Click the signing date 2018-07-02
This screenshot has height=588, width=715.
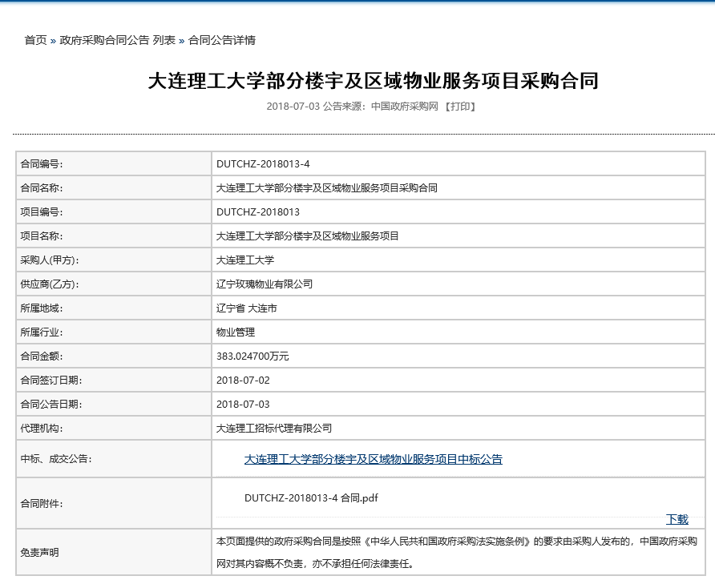(x=243, y=381)
